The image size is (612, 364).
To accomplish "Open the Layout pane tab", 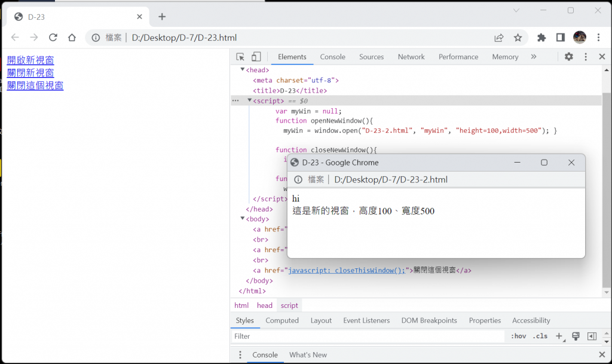I will pos(321,320).
